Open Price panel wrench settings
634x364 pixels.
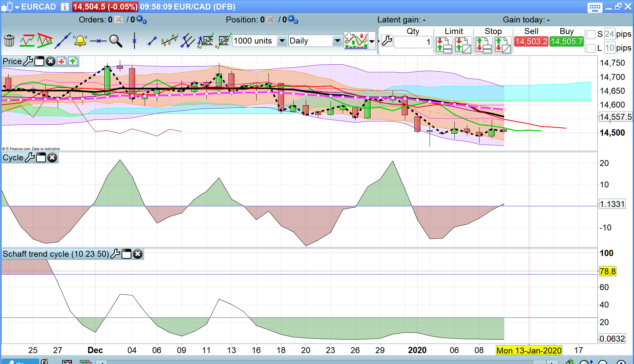[x=28, y=61]
